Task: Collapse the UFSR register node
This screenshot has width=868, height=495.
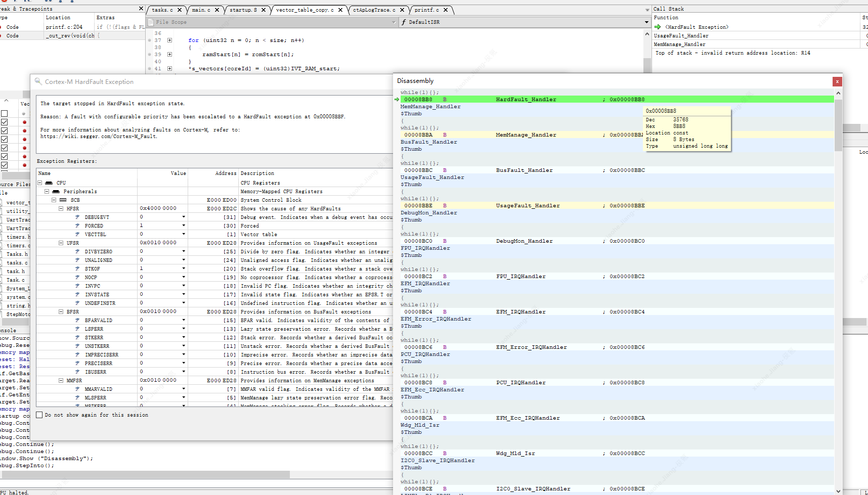Action: pyautogui.click(x=61, y=243)
